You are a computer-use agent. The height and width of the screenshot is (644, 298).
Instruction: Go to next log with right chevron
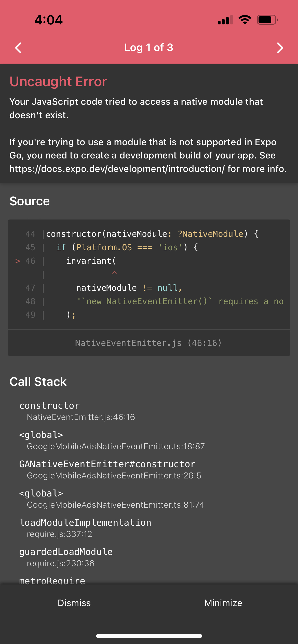pyautogui.click(x=280, y=48)
